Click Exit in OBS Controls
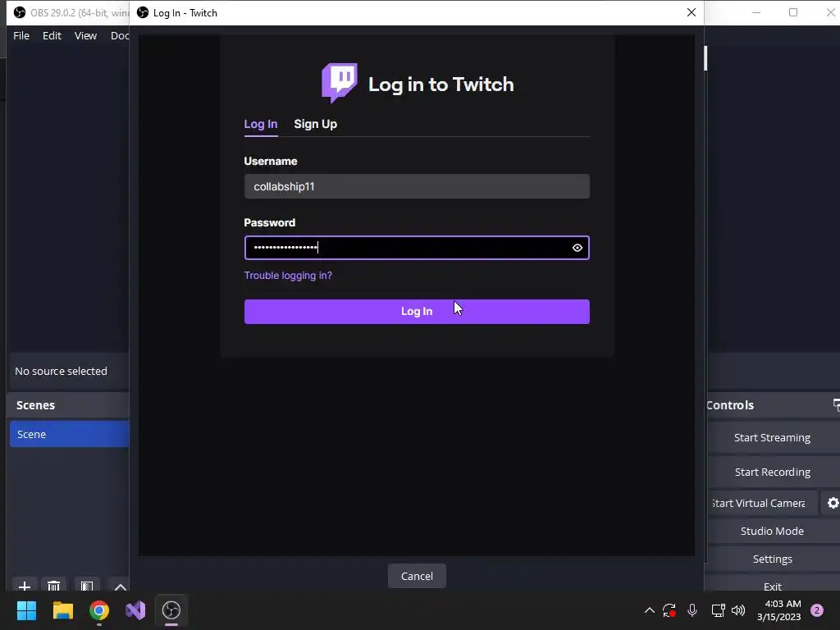840x630 pixels. 772,586
